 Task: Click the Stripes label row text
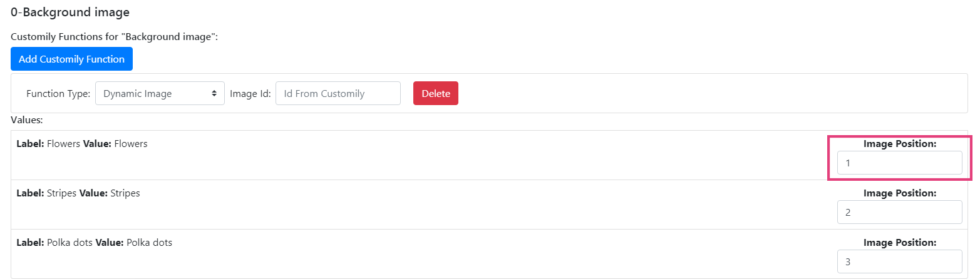coord(78,193)
